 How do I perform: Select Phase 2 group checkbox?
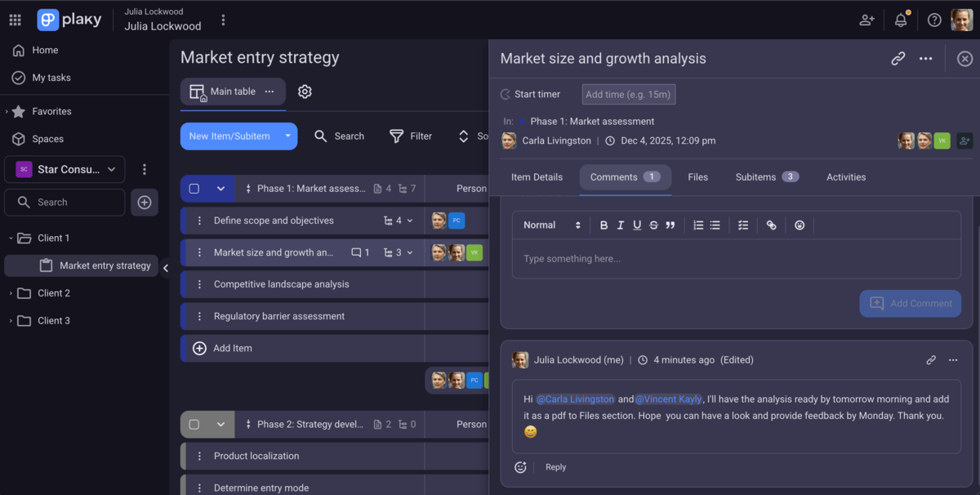tap(194, 425)
